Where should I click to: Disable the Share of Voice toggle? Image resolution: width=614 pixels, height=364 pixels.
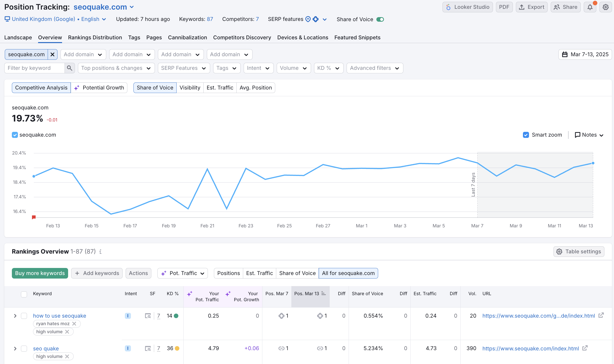[380, 19]
